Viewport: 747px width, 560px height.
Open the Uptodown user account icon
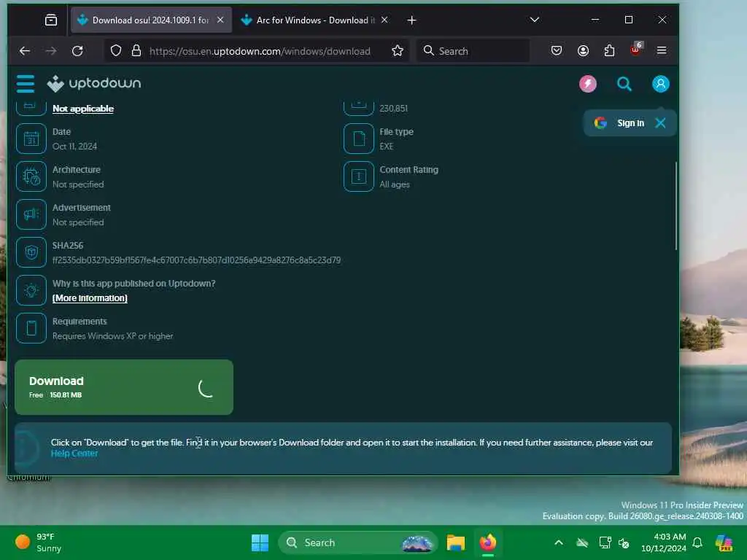(x=660, y=84)
